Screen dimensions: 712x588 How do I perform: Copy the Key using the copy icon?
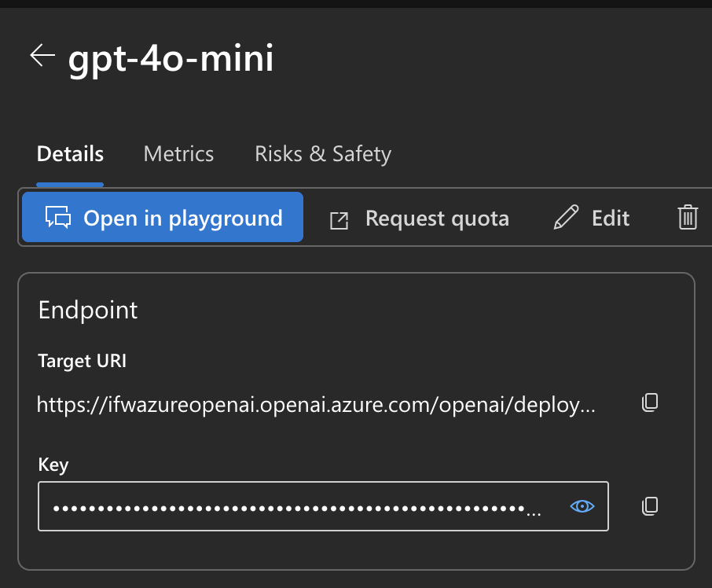coord(649,506)
